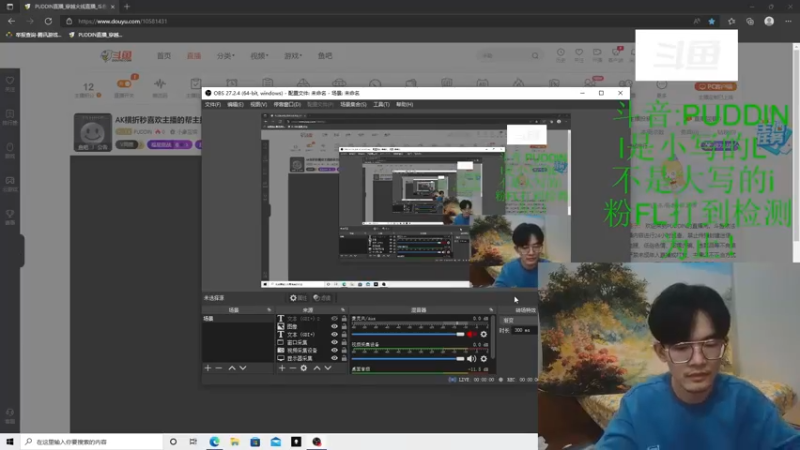Move scene up with arrow icon
The width and height of the screenshot is (800, 450).
(x=232, y=368)
